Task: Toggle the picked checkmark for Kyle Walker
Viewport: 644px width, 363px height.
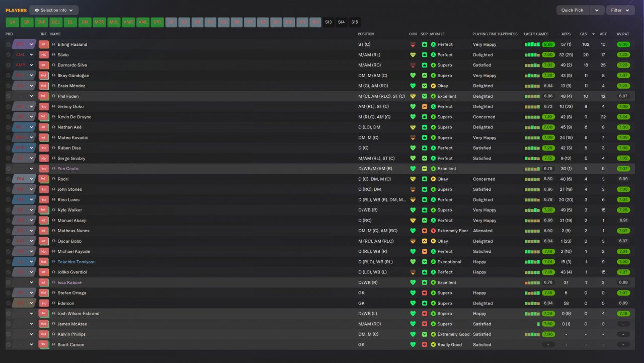Action: [x=8, y=210]
